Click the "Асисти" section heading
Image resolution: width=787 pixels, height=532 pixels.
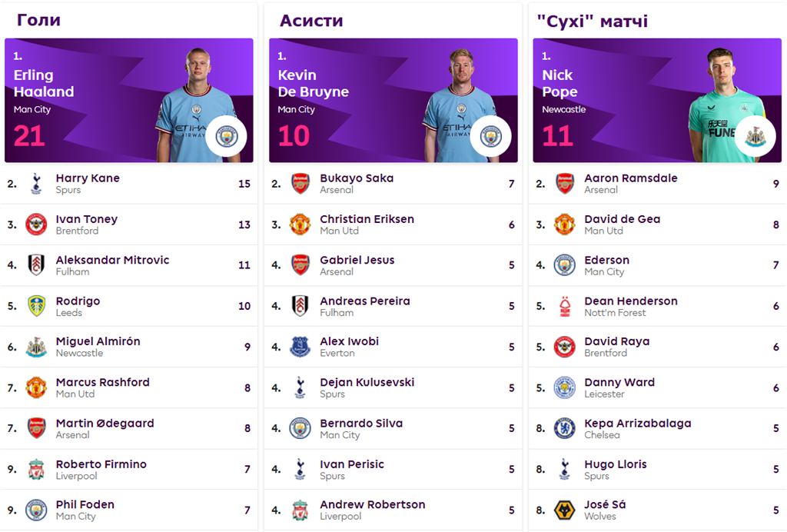[311, 21]
